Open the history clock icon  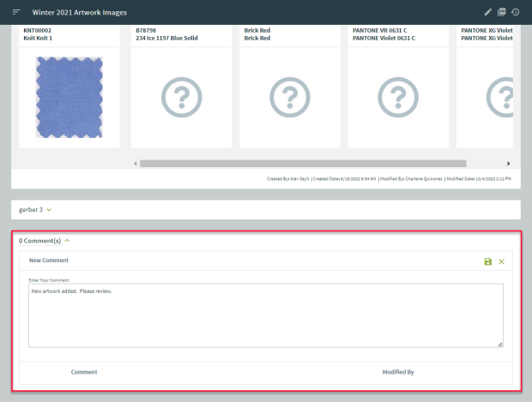[x=515, y=12]
